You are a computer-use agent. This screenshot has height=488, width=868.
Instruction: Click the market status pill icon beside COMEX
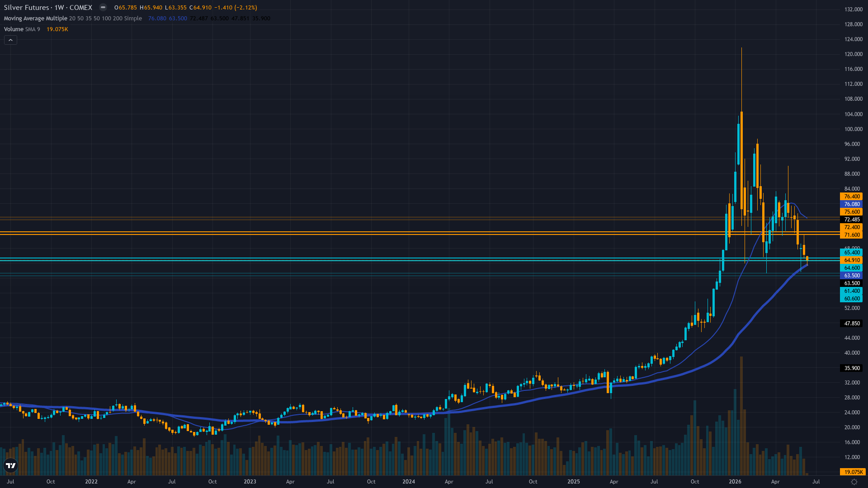(103, 7)
